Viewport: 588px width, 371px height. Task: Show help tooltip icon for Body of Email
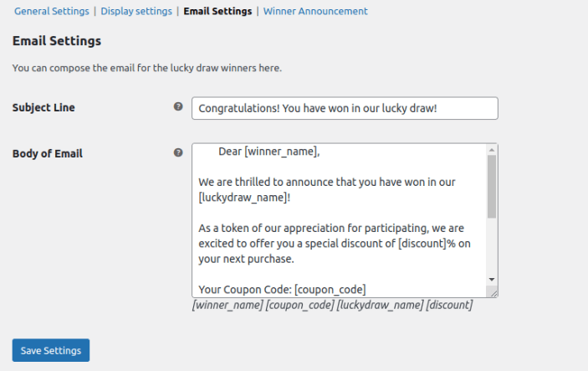pos(177,153)
